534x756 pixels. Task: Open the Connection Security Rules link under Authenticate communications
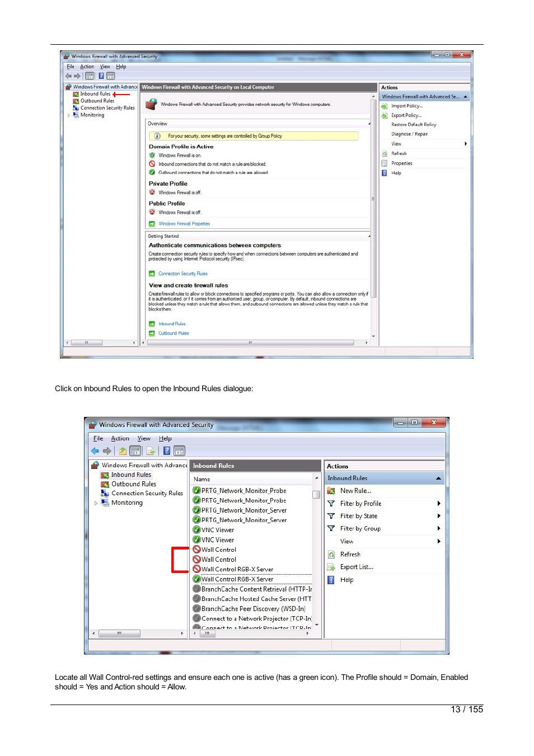pos(182,274)
